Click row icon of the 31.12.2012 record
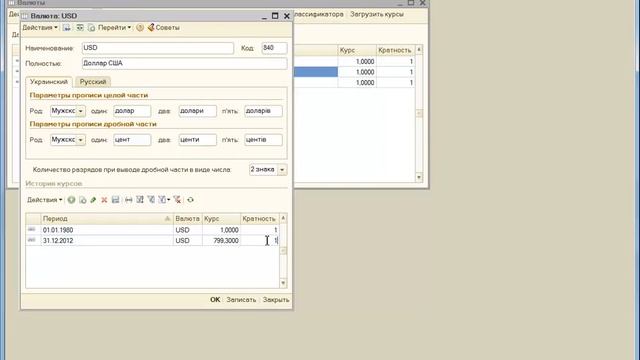This screenshot has width=640, height=360. click(32, 240)
